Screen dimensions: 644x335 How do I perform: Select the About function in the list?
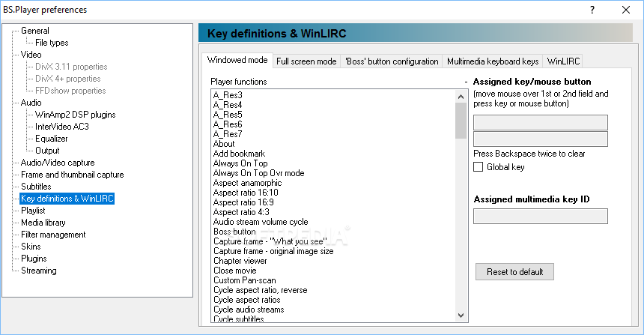(x=224, y=144)
